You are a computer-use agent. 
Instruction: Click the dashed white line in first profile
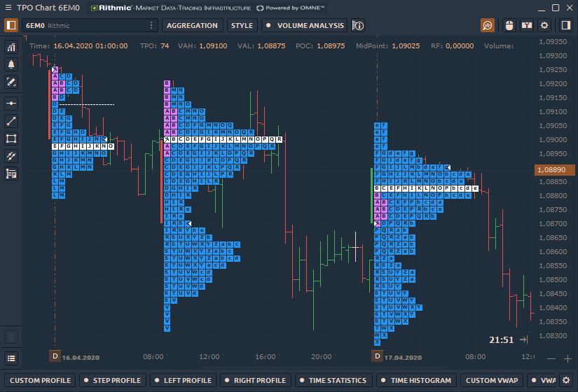pos(87,104)
